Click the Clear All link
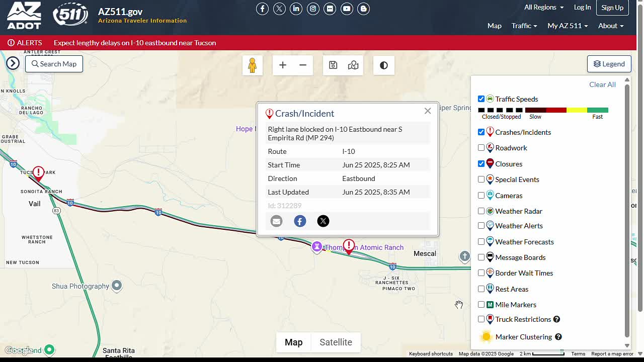Image resolution: width=644 pixels, height=362 pixels. click(602, 84)
